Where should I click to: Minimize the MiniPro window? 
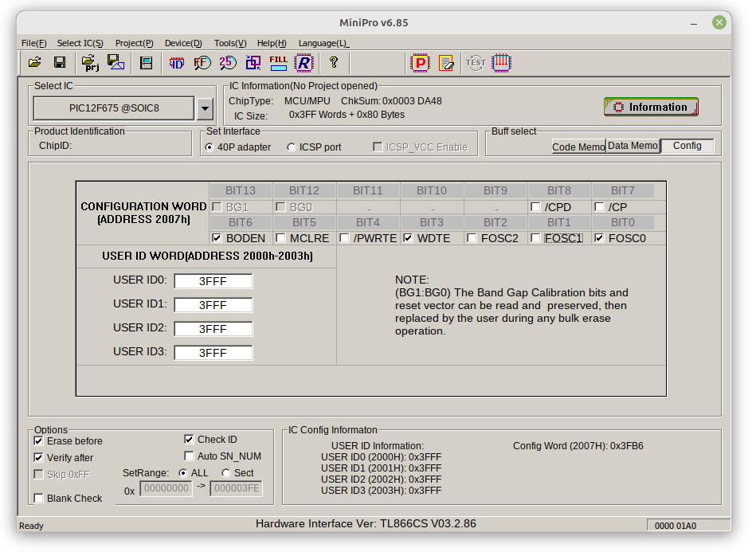tap(694, 22)
